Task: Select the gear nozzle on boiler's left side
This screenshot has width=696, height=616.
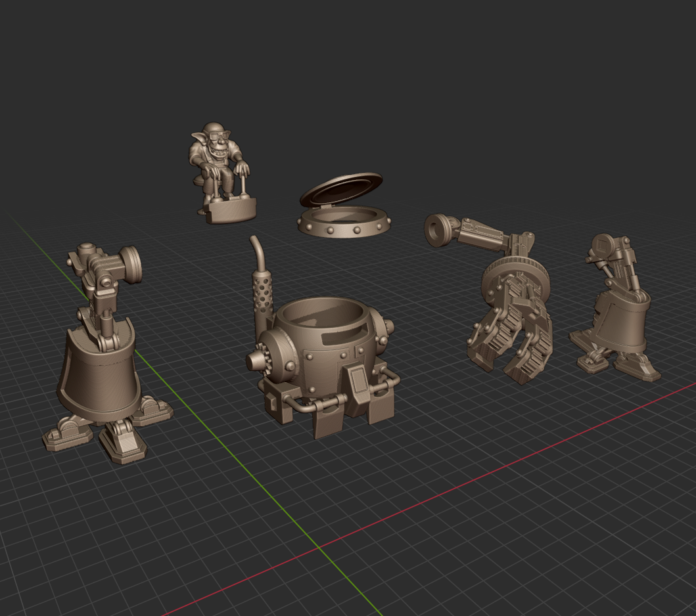Action: 258,361
